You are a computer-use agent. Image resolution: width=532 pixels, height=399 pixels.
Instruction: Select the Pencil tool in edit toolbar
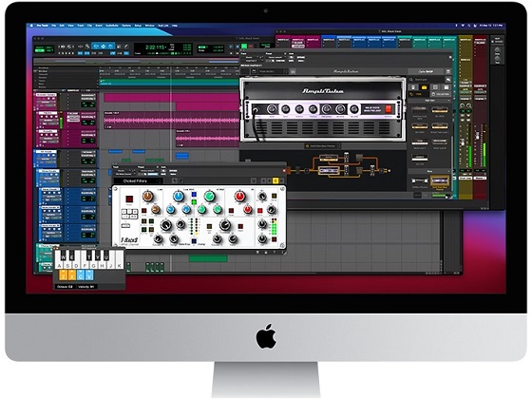[125, 47]
